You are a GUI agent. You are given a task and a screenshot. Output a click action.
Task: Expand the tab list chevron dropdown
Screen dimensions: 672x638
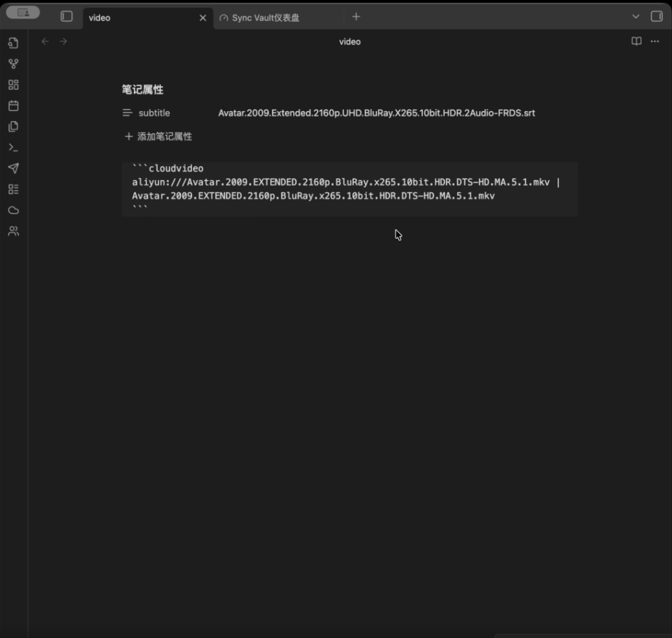point(636,16)
